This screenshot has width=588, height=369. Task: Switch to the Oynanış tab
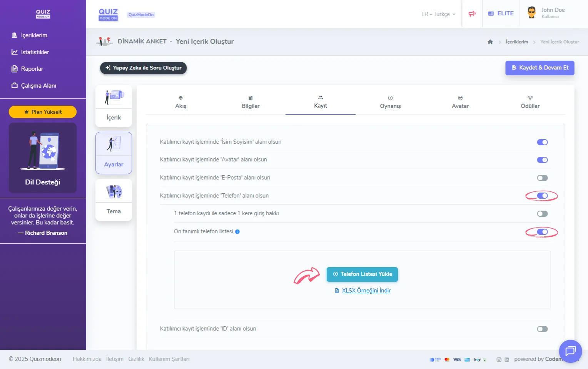point(390,102)
